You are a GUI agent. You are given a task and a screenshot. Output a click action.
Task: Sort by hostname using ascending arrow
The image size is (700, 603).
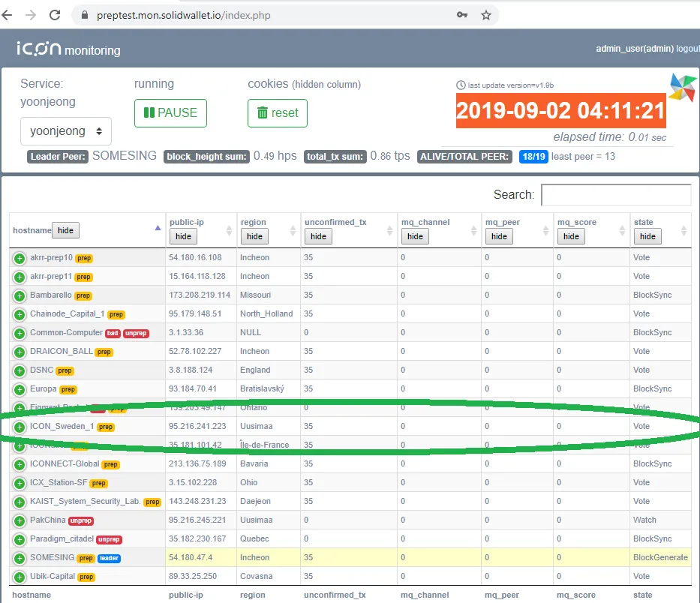click(x=158, y=228)
